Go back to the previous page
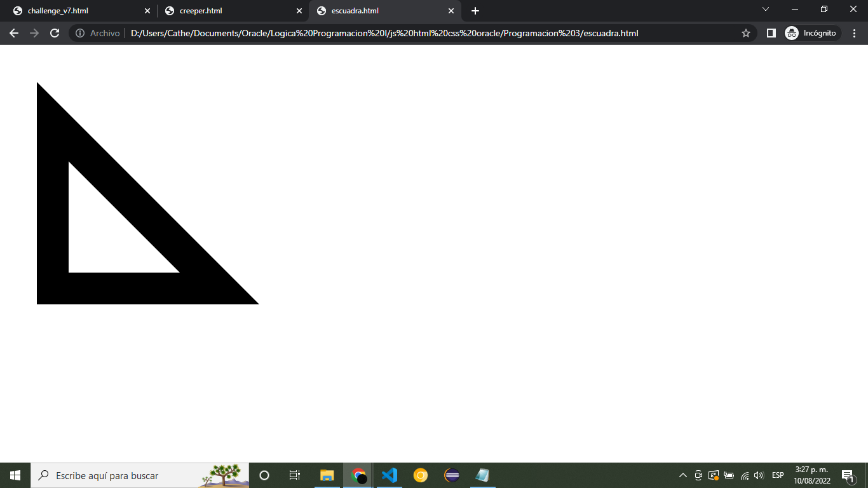868x488 pixels. (14, 33)
